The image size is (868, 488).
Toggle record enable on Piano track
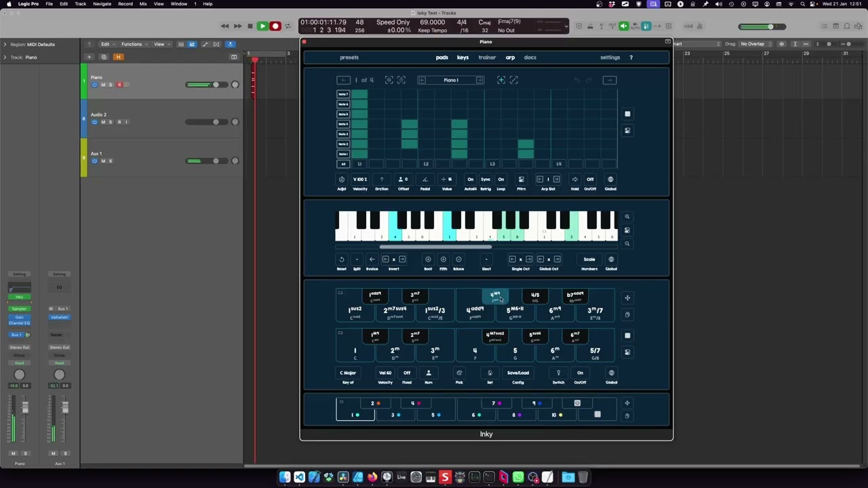pyautogui.click(x=119, y=85)
